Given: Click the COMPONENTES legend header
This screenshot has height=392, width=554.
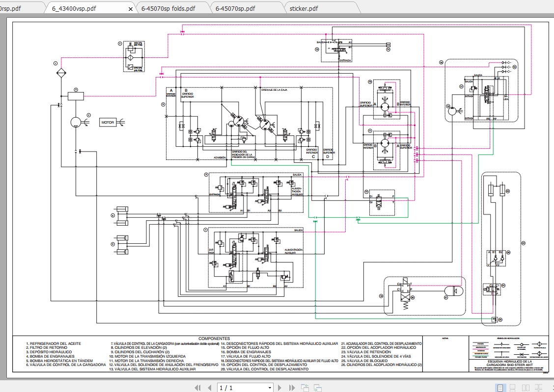Looking at the screenshot, I should (215, 339).
